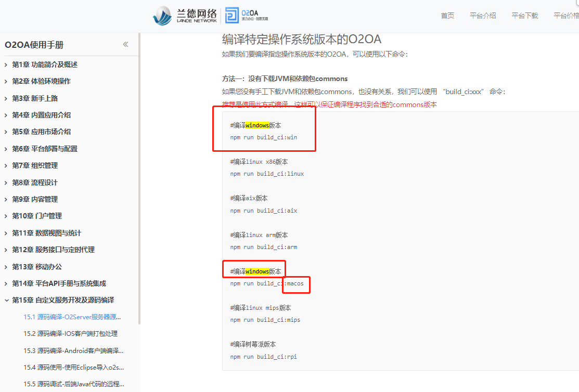
Task: Expand chapter 第1章 chevron
Action: pos(6,65)
